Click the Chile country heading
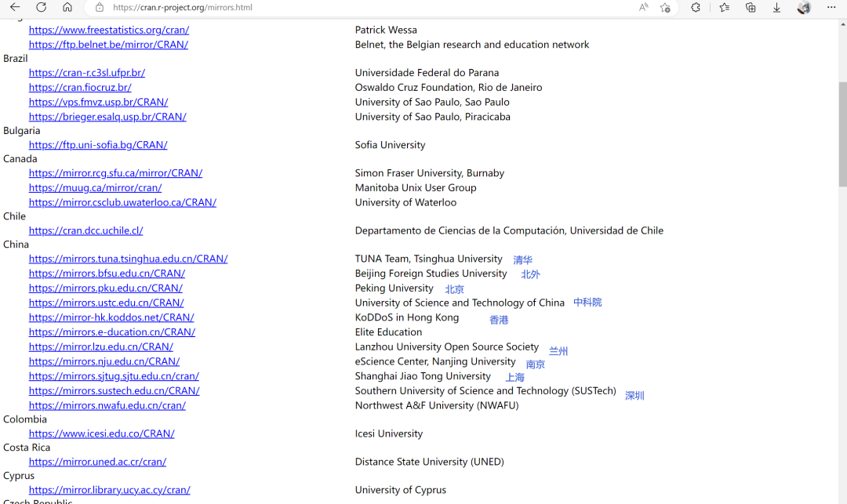Screen dimensions: 847x504 14,216
